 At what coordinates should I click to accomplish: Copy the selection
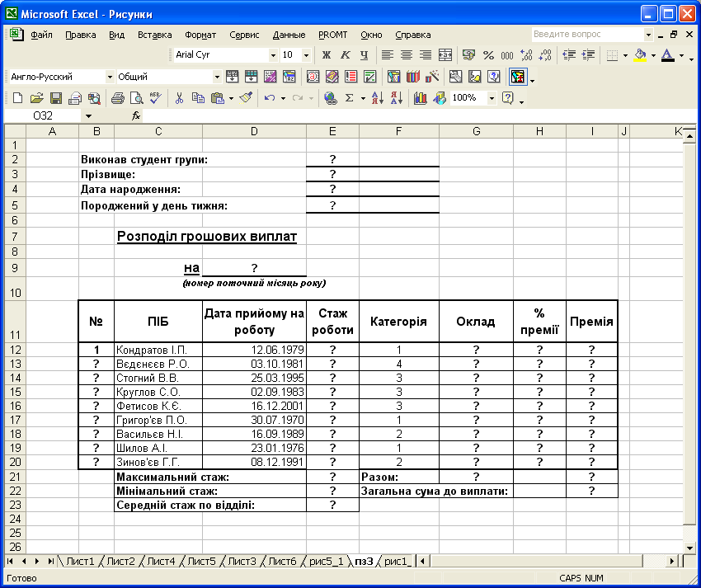pyautogui.click(x=198, y=98)
